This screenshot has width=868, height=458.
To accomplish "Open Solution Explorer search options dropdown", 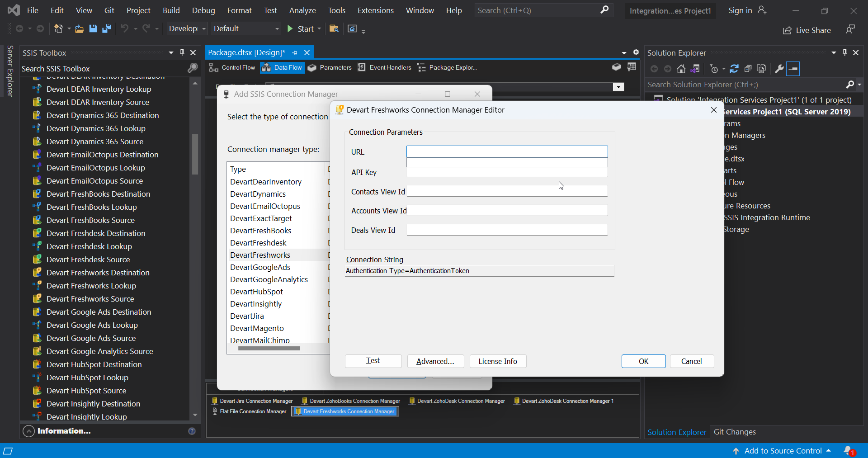I will pos(859,85).
